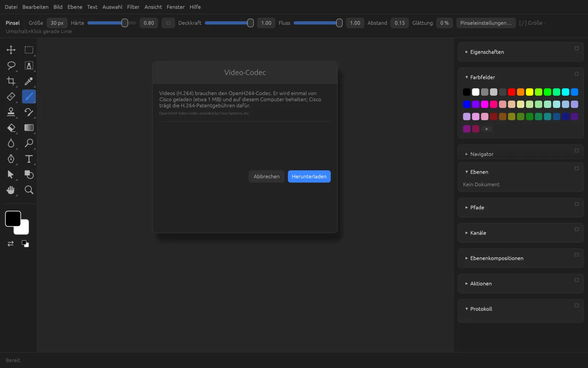The height and width of the screenshot is (368, 588).
Task: Reset colors to default black and white
Action: pyautogui.click(x=25, y=244)
